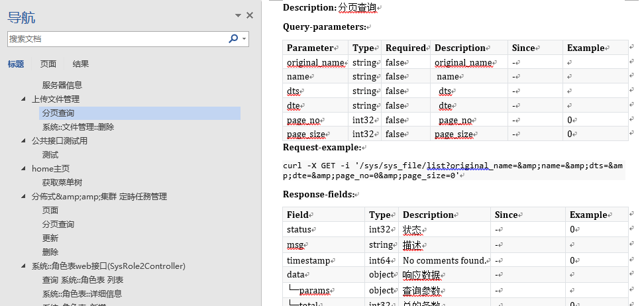Collapse the 分佈式 定時任務管理 heading

pyautogui.click(x=25, y=197)
